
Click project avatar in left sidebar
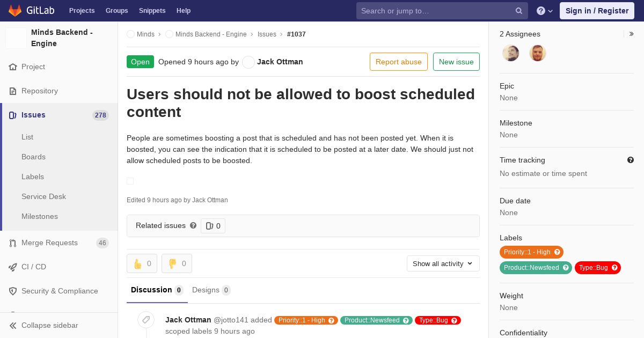click(x=16, y=38)
